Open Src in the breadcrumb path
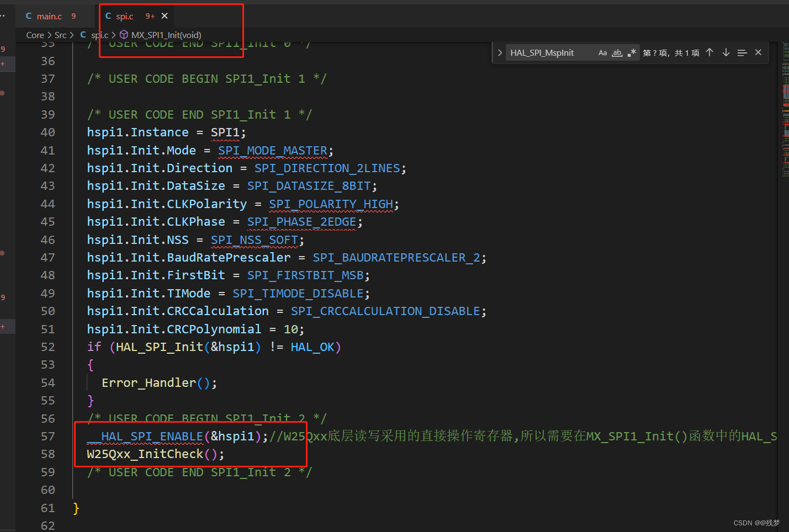 (60, 35)
